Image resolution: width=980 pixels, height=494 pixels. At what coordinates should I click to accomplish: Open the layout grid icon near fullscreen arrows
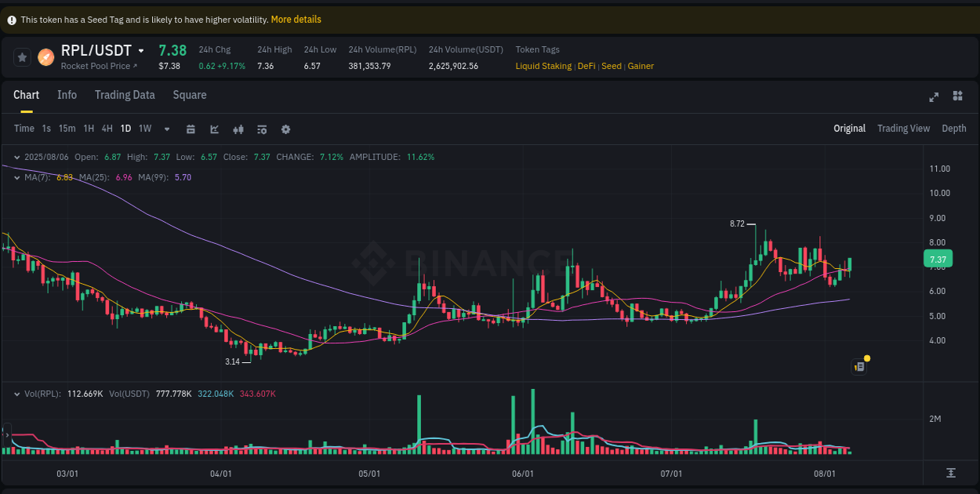click(957, 96)
